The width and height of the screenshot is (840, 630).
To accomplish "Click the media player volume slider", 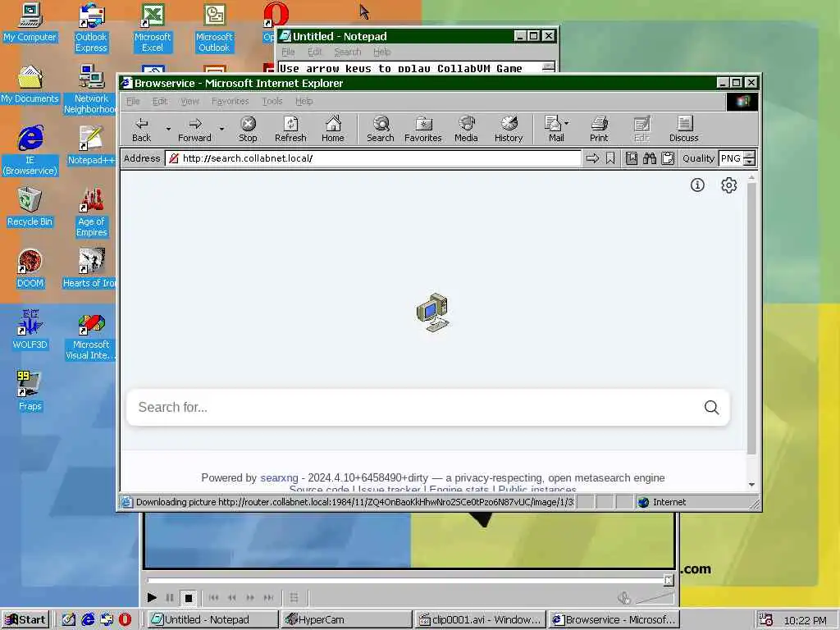I will tap(655, 597).
